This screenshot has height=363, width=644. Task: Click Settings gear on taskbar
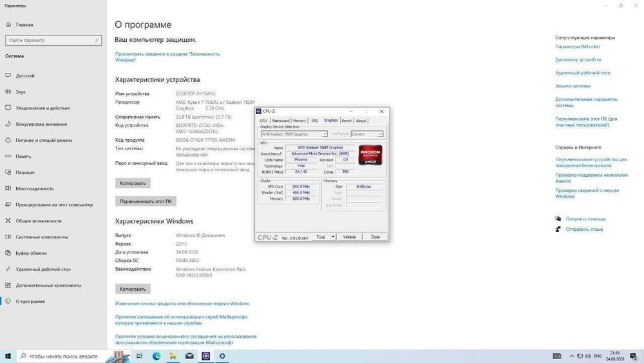point(222,356)
